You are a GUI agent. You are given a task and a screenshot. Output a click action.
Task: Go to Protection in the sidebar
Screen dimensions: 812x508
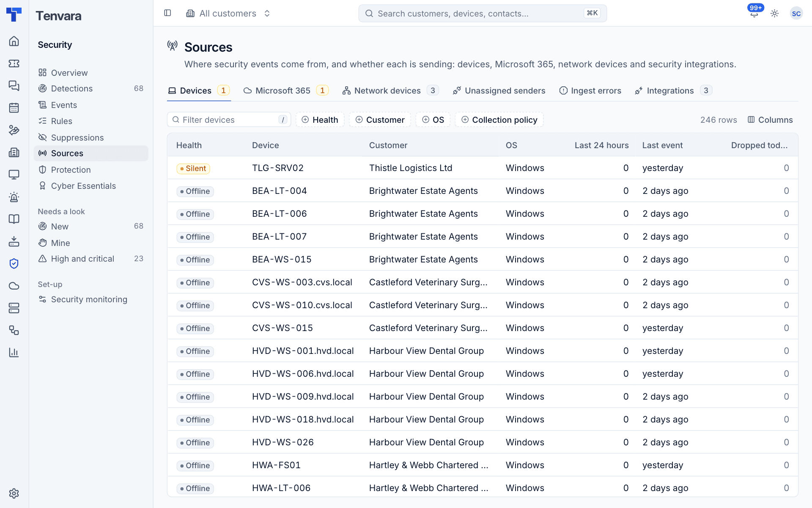[x=91, y=170]
